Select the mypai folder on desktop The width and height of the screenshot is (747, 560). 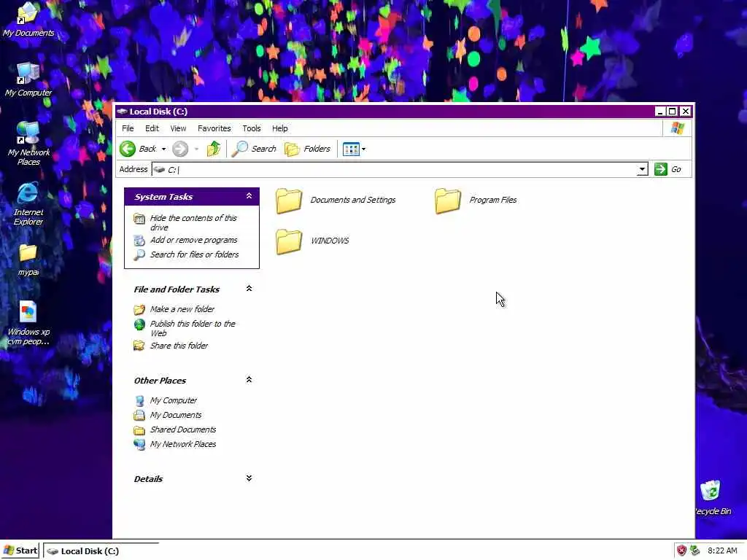pos(28,253)
